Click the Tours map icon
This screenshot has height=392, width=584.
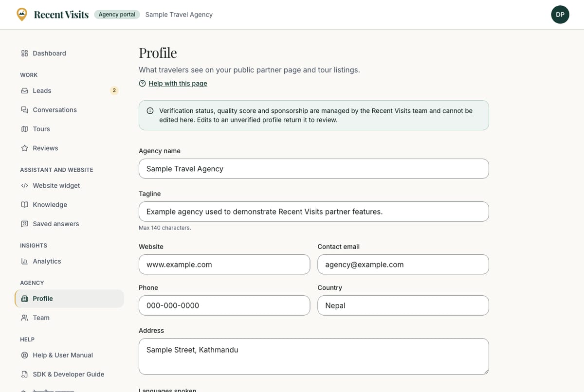pos(24,129)
